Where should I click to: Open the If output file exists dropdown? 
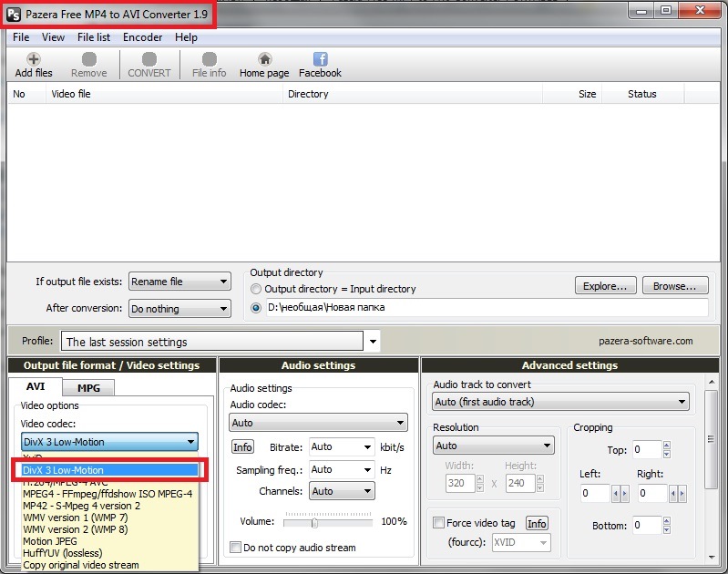[179, 282]
